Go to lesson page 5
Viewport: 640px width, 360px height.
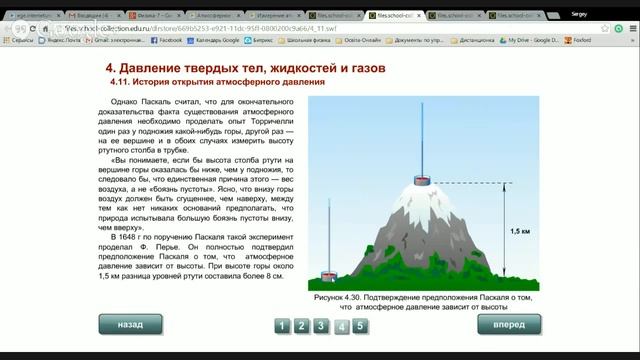(360, 326)
